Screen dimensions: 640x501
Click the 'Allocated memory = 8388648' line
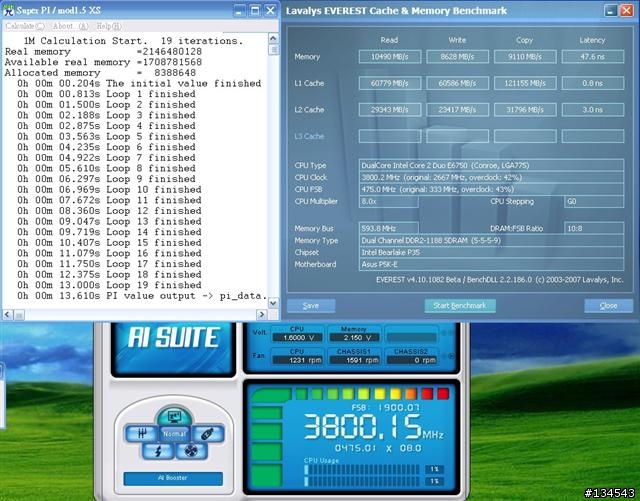[100, 73]
